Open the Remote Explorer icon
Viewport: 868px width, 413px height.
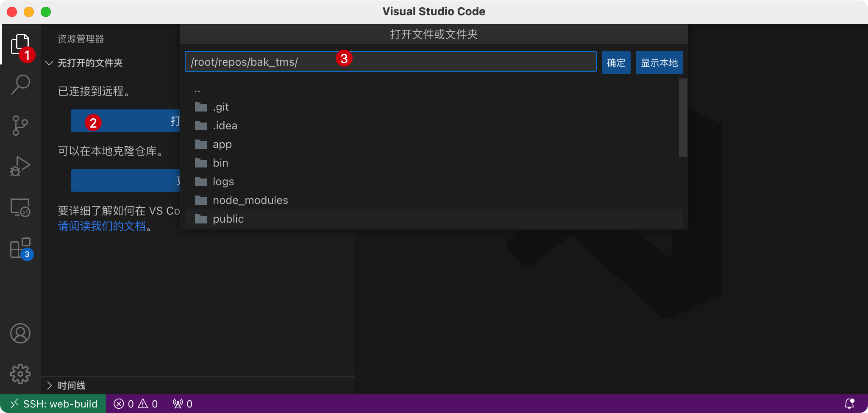pos(20,208)
